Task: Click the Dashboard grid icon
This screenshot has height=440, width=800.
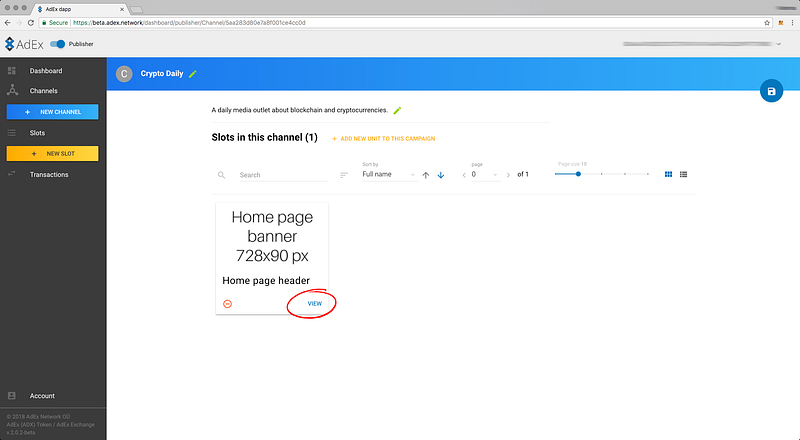Action: tap(12, 71)
